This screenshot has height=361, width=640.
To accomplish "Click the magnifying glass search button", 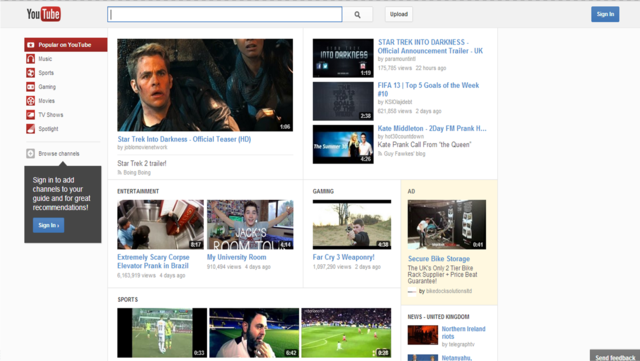I will (x=358, y=14).
